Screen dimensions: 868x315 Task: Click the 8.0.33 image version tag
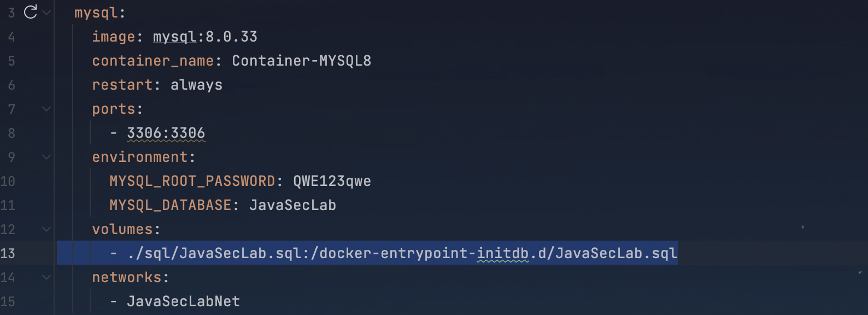pos(232,37)
